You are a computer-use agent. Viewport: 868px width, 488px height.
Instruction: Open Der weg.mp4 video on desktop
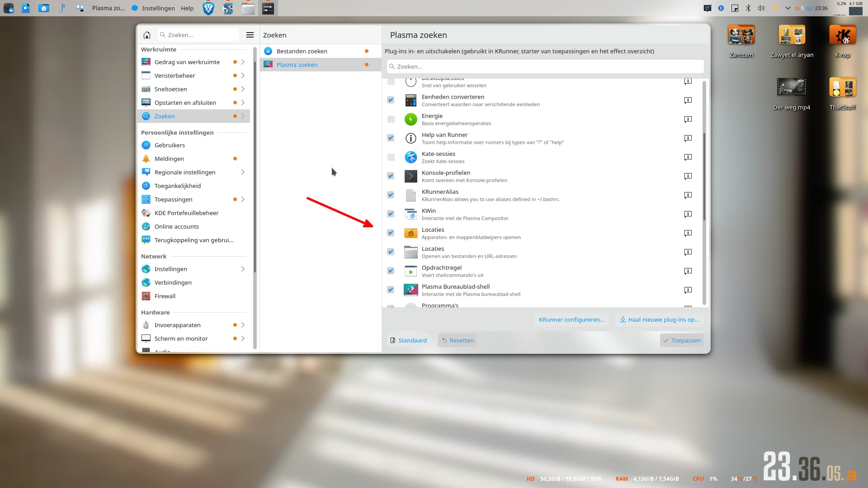(x=792, y=94)
